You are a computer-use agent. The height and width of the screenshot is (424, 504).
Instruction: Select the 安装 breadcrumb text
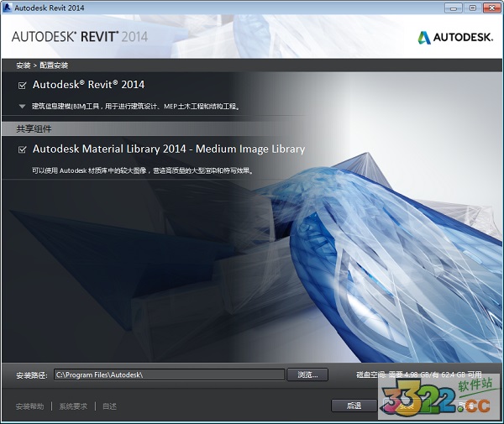click(x=24, y=65)
